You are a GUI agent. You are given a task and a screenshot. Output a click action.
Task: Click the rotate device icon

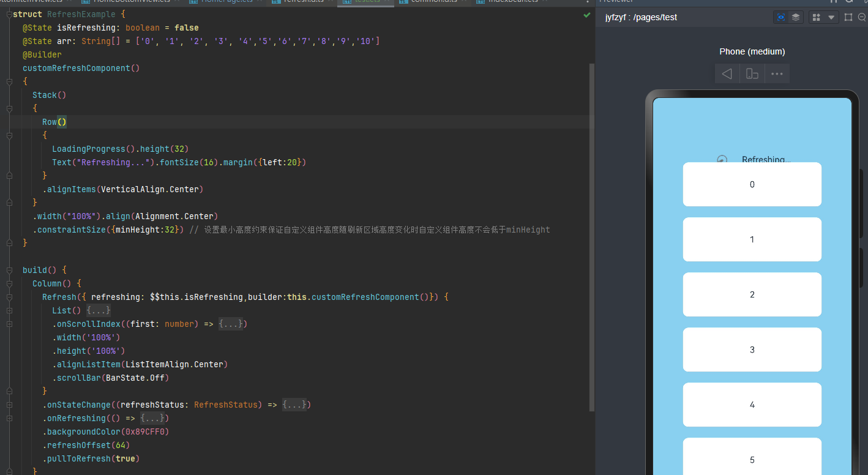[x=752, y=73]
